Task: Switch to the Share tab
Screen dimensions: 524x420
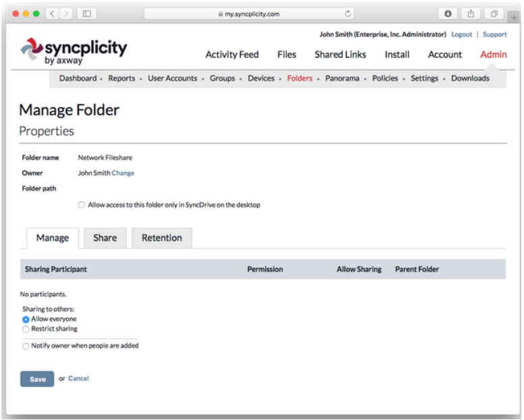Action: click(105, 238)
